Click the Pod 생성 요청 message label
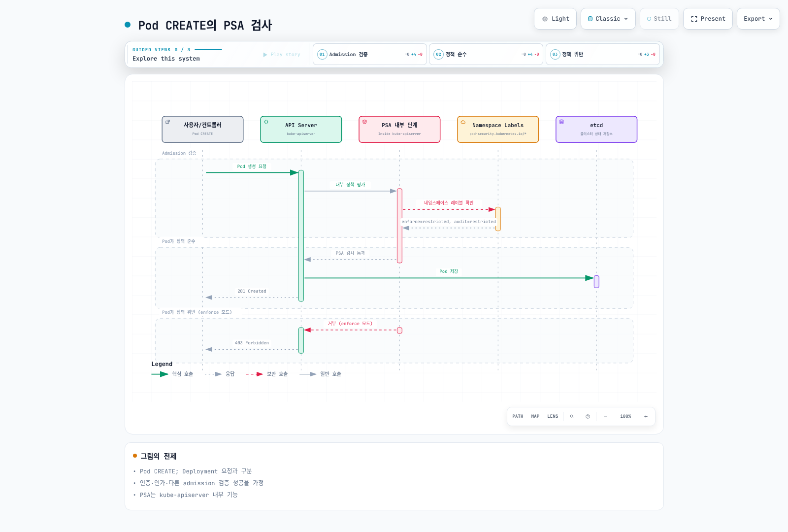 252,166
